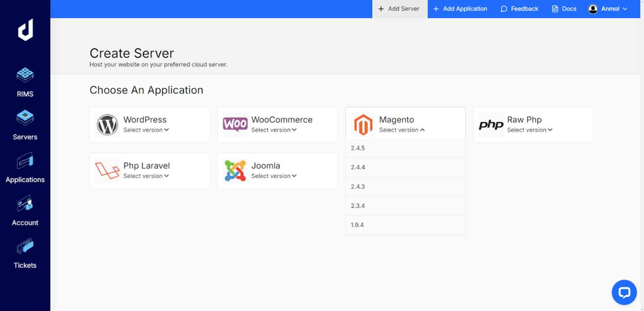644x311 pixels.
Task: Click the RIMS sidebar label
Action: click(25, 94)
